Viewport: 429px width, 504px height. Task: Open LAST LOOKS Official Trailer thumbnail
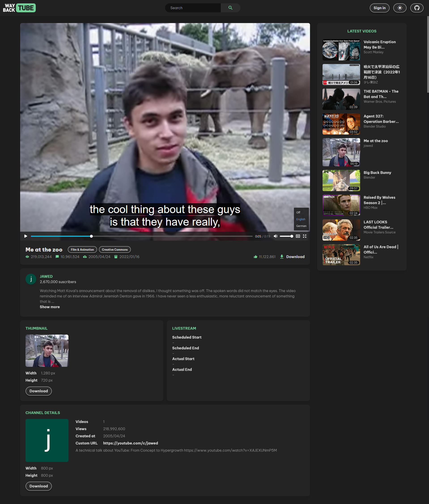tap(341, 230)
